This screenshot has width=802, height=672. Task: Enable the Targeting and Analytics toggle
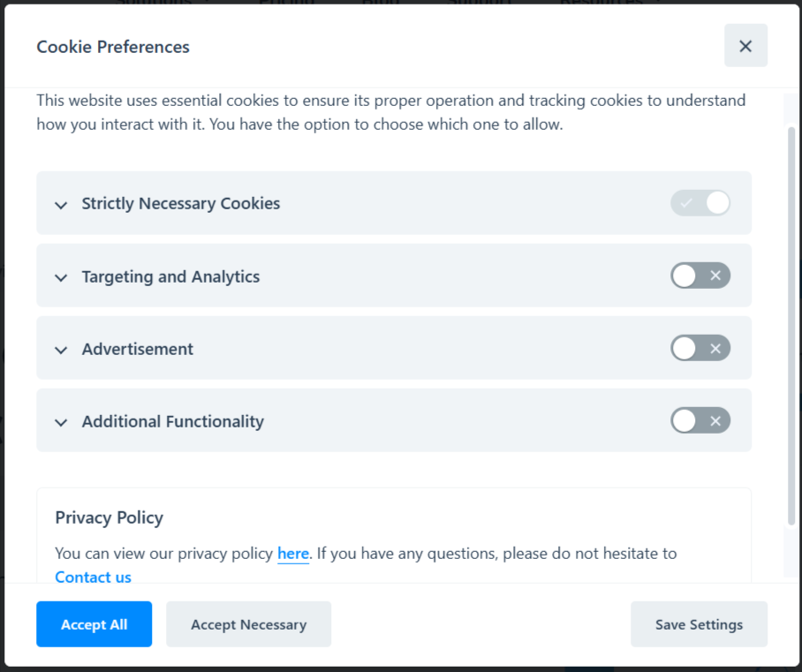700,276
